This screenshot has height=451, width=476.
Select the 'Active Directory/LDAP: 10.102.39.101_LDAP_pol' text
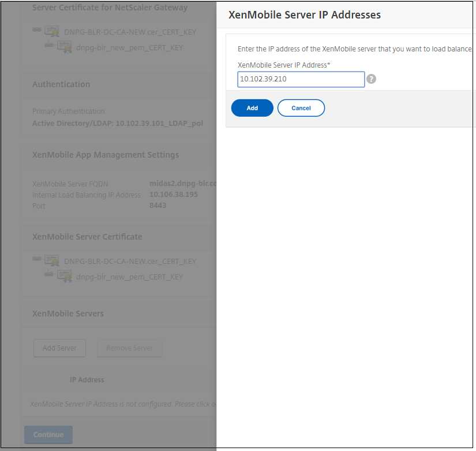118,124
